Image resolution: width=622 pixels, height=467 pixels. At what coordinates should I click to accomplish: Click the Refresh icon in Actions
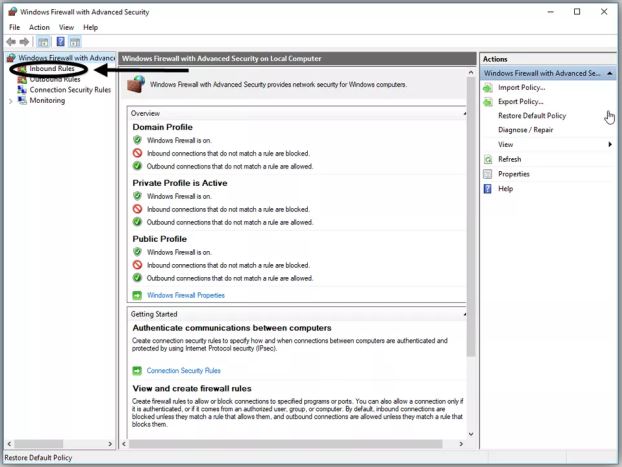(x=488, y=160)
